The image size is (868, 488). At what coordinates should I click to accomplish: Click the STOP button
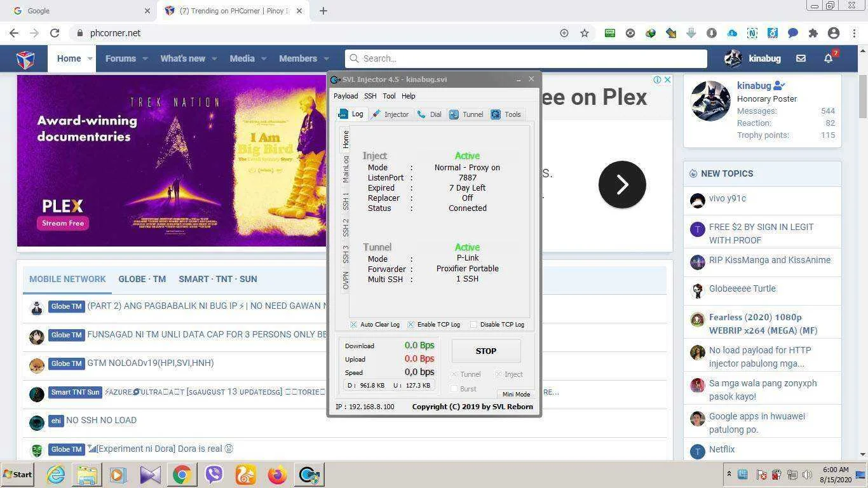coord(486,351)
